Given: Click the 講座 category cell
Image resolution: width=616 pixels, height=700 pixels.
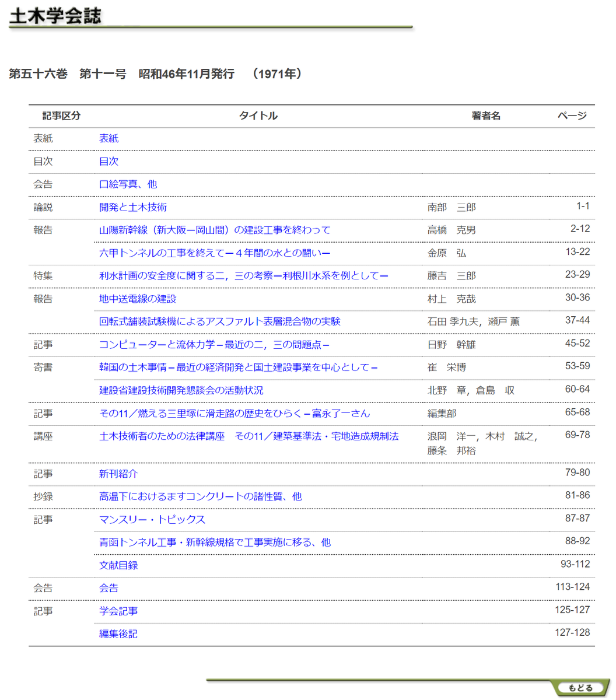Looking at the screenshot, I should coord(43,436).
